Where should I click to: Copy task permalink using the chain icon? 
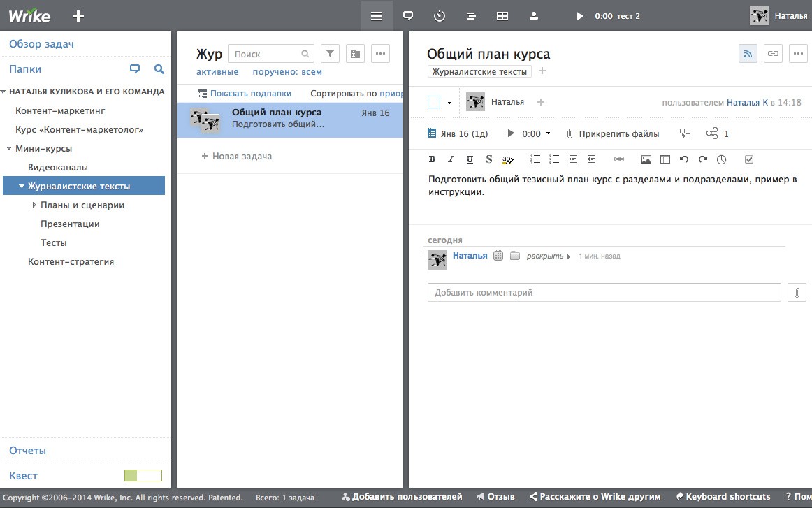(x=773, y=54)
